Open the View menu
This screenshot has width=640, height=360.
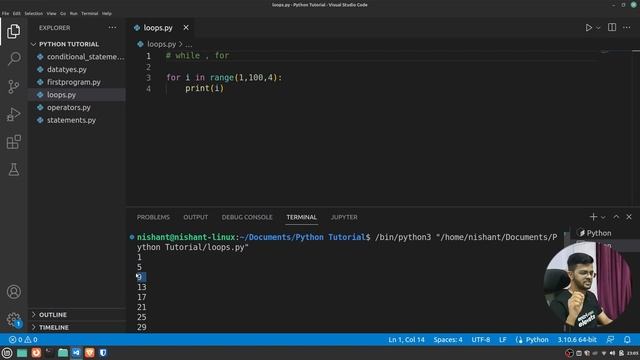(x=51, y=13)
